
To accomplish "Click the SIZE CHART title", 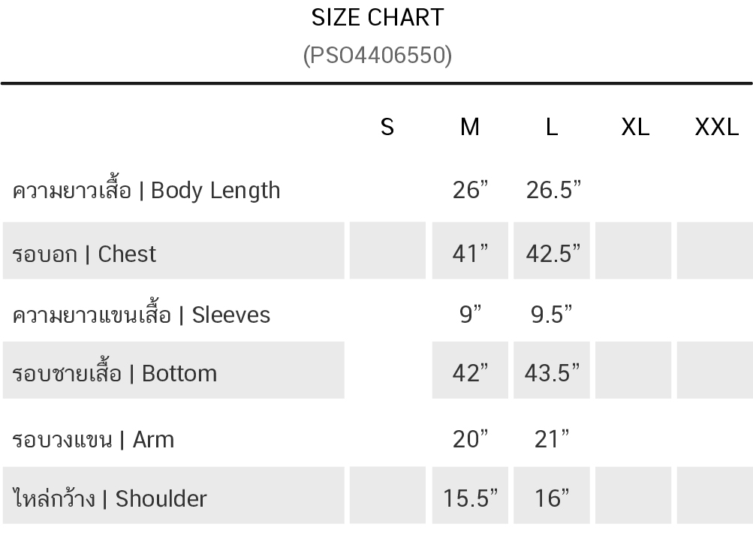I will click(x=378, y=17).
